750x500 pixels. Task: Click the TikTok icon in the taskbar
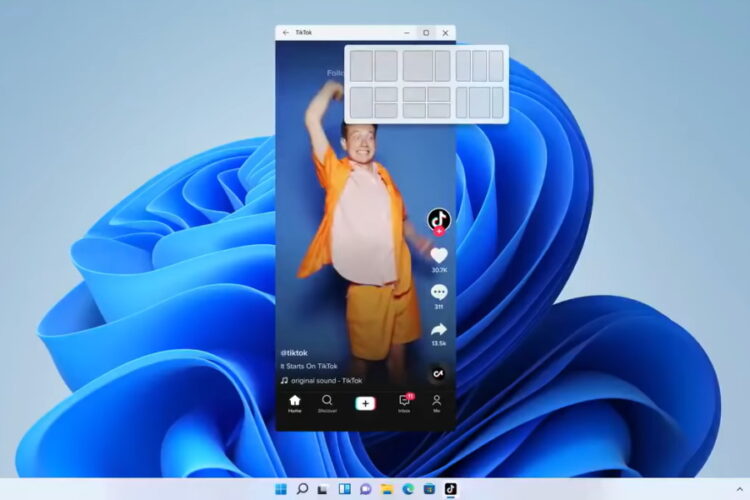pos(451,489)
